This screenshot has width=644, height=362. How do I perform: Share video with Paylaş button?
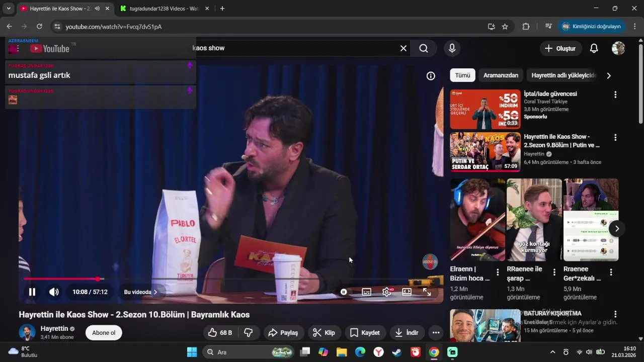283,333
